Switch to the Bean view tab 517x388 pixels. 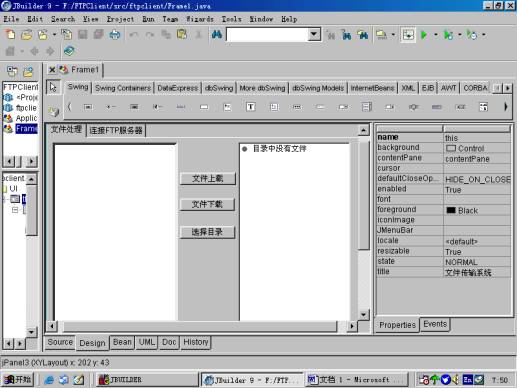click(122, 342)
